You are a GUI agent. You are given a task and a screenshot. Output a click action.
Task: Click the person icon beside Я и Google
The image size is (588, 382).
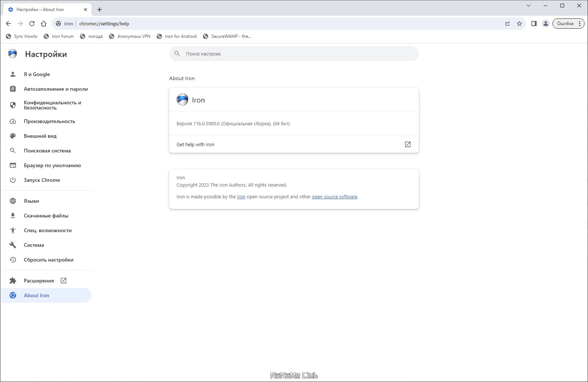click(13, 74)
